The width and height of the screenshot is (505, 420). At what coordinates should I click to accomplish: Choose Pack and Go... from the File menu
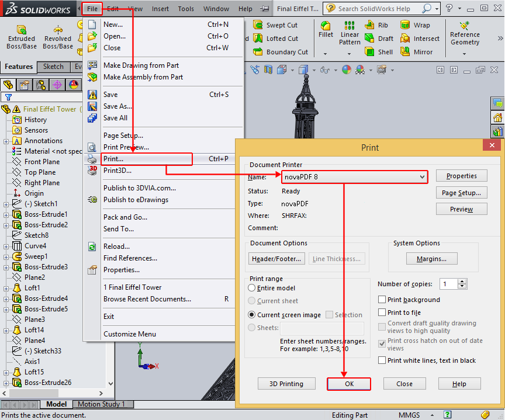(125, 217)
